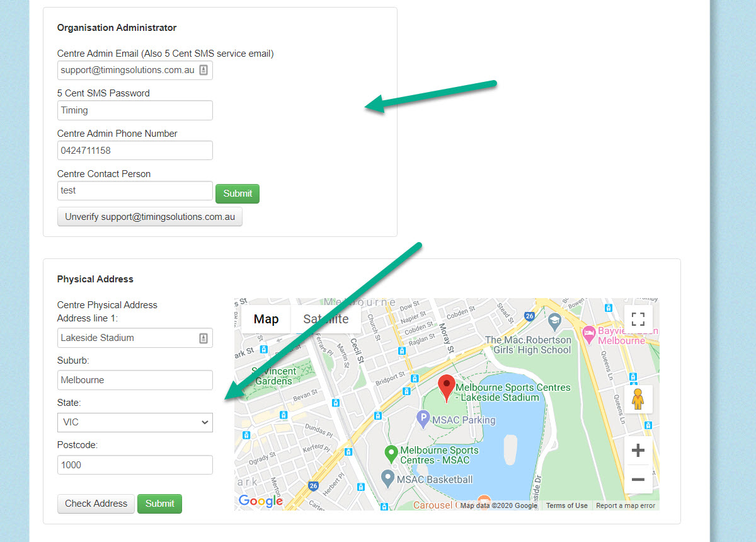Click Unverify support@timingsolutions.com.au button

[x=150, y=217]
